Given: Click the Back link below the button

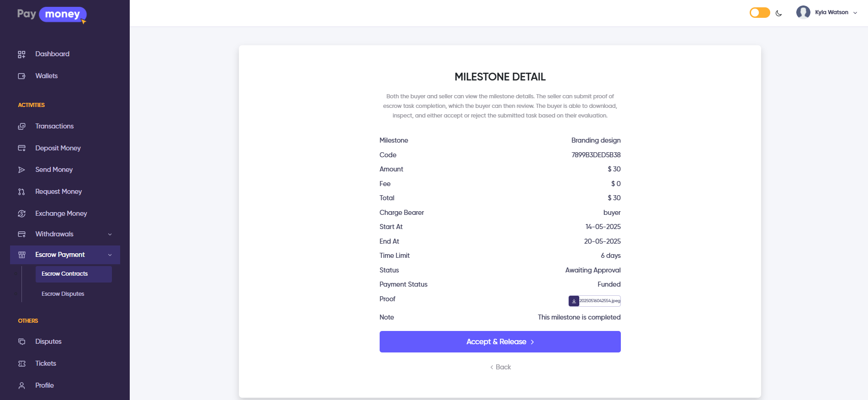Looking at the screenshot, I should [501, 367].
